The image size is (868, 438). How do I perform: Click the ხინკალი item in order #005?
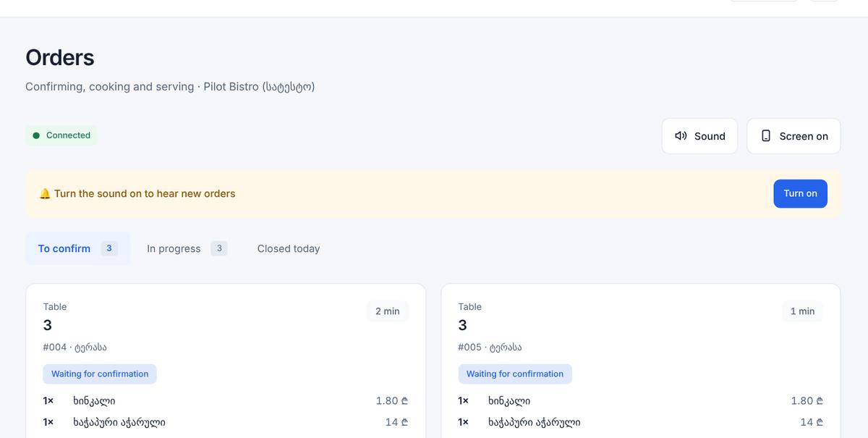(509, 401)
